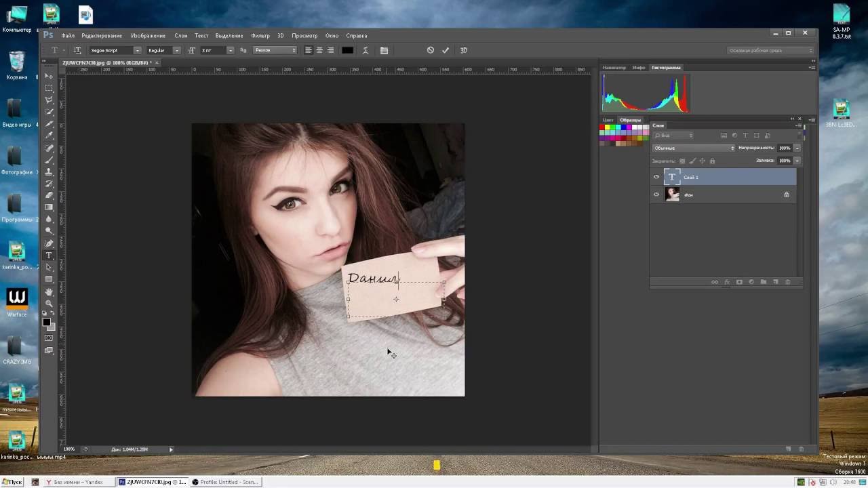Toggle lock all padlock icon
Image resolution: width=868 pixels, height=488 pixels.
point(712,161)
